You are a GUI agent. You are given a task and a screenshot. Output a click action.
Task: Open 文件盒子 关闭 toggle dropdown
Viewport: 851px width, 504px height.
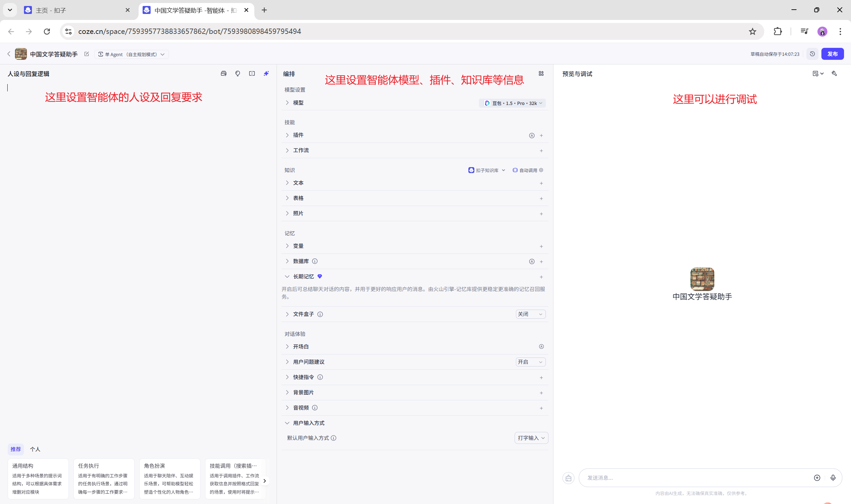(530, 314)
